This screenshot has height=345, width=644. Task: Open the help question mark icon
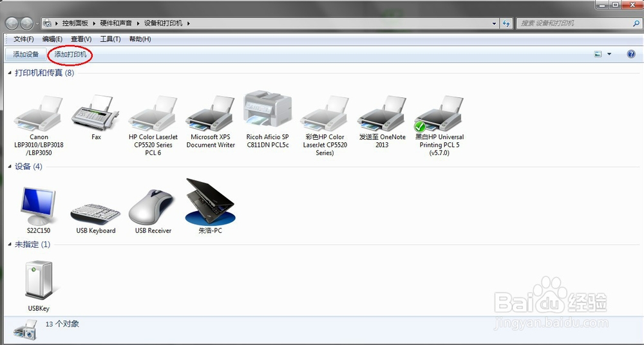click(x=631, y=54)
